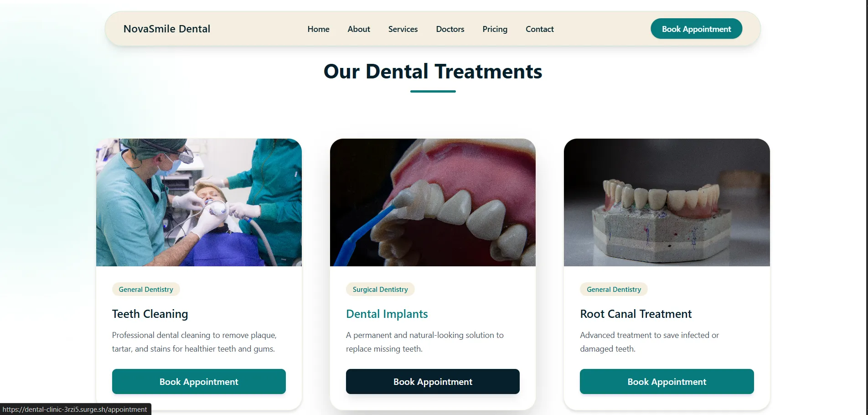868x415 pixels.
Task: Click the NovaSmile Dental logo text
Action: (167, 29)
